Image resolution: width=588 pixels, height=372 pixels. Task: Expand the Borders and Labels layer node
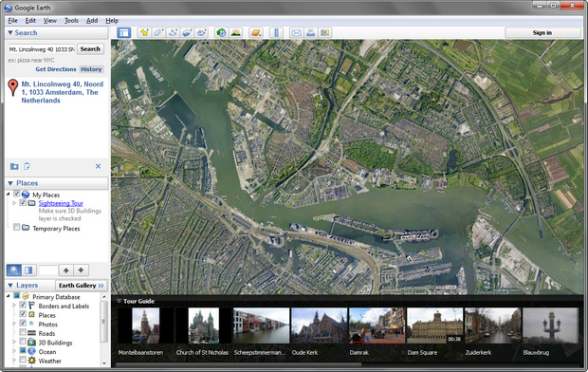(14, 306)
